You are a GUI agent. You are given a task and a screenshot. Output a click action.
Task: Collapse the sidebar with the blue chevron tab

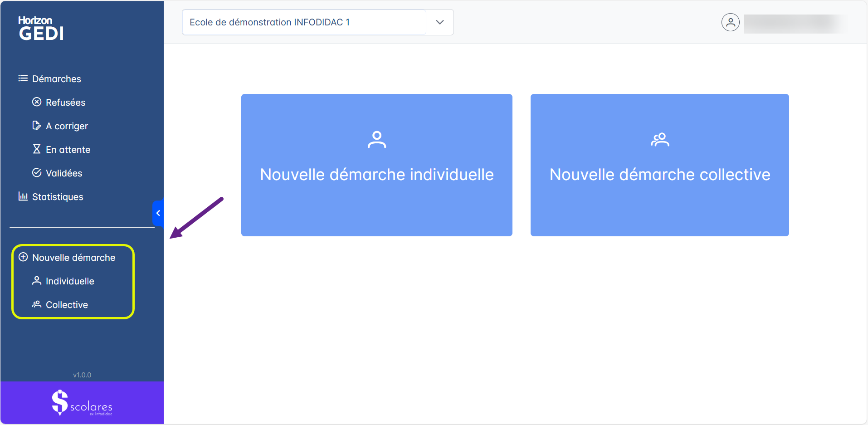158,213
